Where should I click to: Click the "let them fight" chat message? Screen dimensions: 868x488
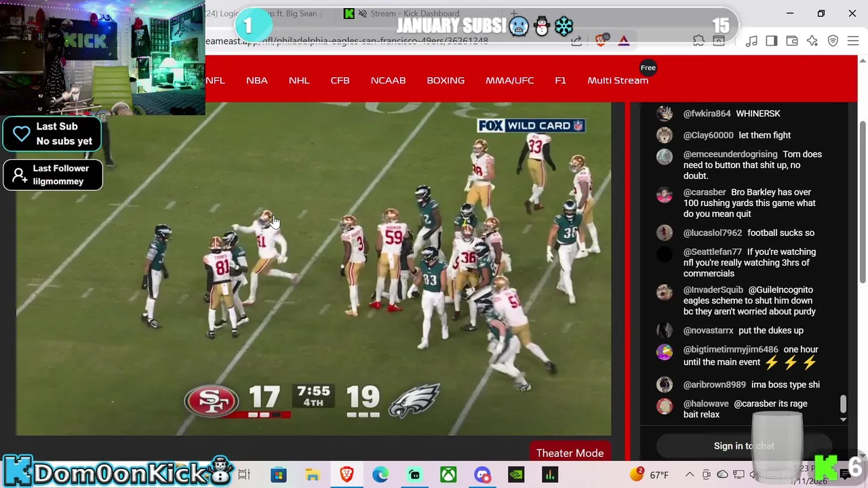coord(765,135)
